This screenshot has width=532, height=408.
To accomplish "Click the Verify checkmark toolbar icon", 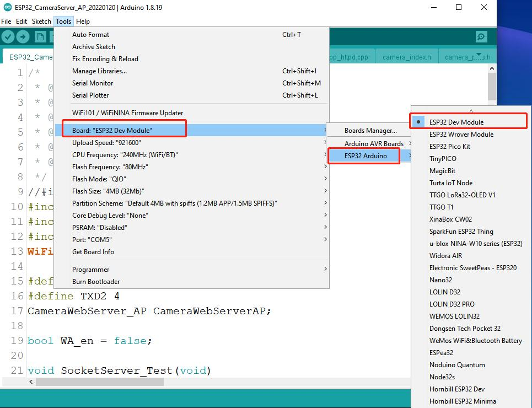I will [x=8, y=36].
